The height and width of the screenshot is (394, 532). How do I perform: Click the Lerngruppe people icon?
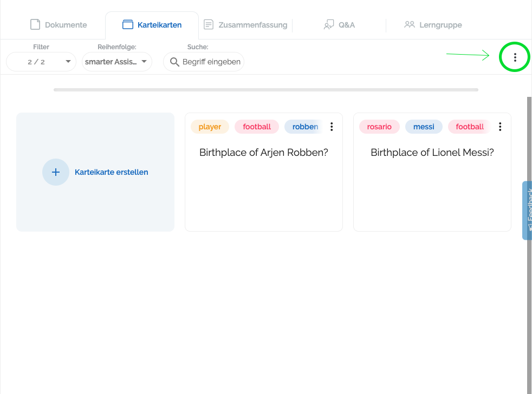tap(410, 25)
